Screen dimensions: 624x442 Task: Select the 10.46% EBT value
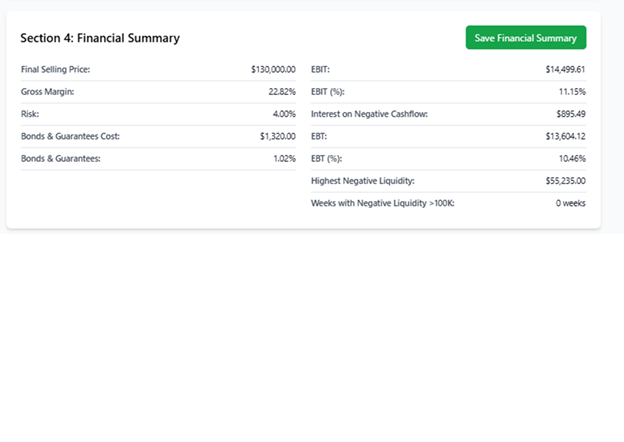(x=572, y=159)
